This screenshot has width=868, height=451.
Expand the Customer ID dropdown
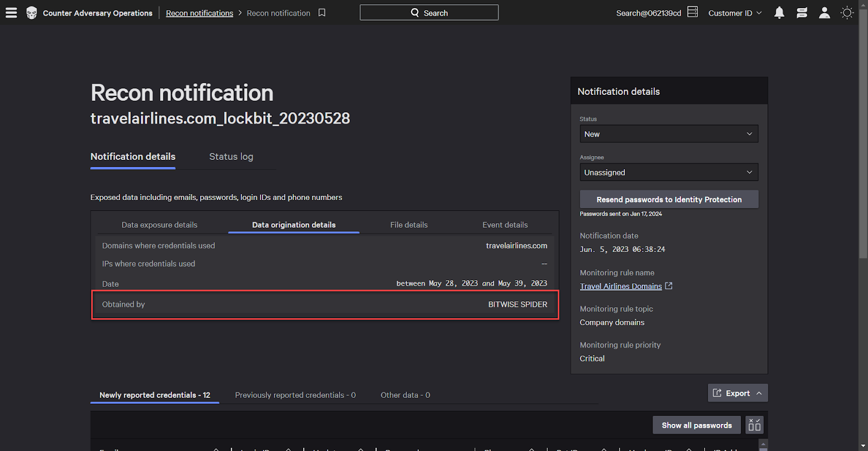tap(735, 13)
